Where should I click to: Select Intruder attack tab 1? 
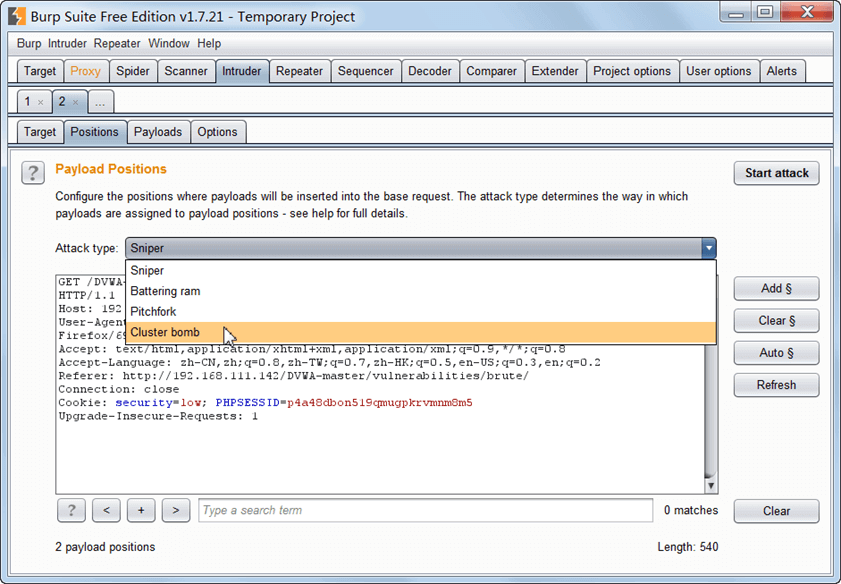click(28, 101)
